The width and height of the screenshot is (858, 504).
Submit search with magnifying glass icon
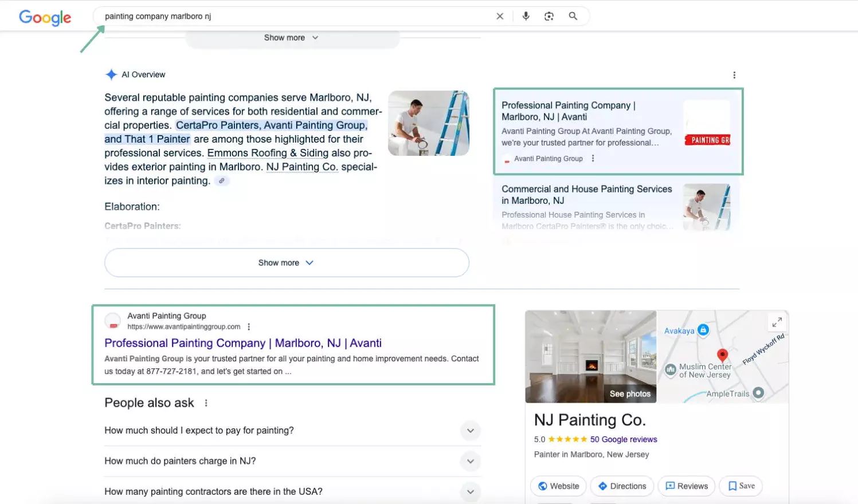(573, 17)
